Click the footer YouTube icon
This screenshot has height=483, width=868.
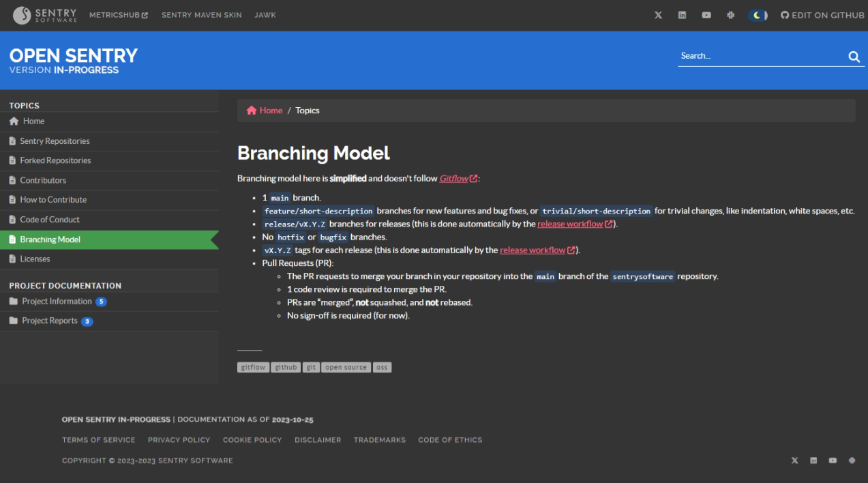click(833, 460)
